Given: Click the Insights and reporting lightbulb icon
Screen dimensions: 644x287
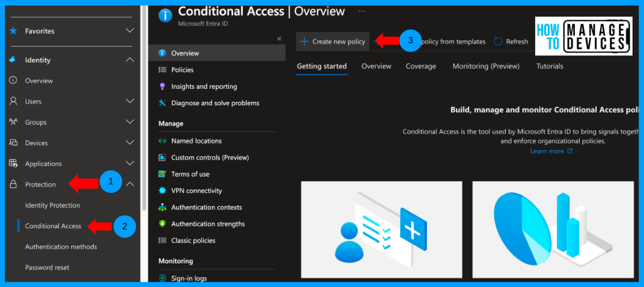Looking at the screenshot, I should (x=162, y=86).
